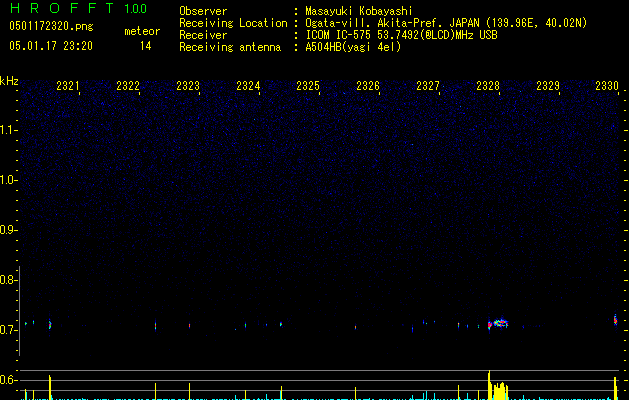Viewport: 629px width, 400px height.
Task: Click time marker 2323
Action: (188, 86)
